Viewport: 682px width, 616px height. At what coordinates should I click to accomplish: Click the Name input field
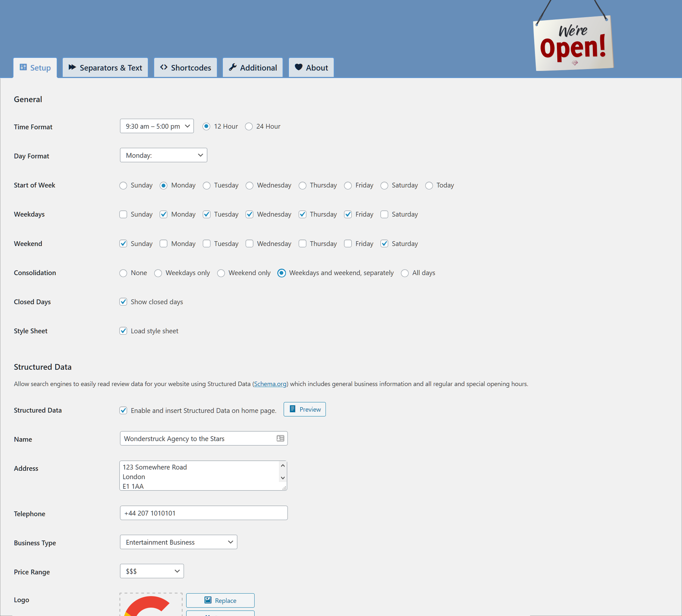(204, 438)
